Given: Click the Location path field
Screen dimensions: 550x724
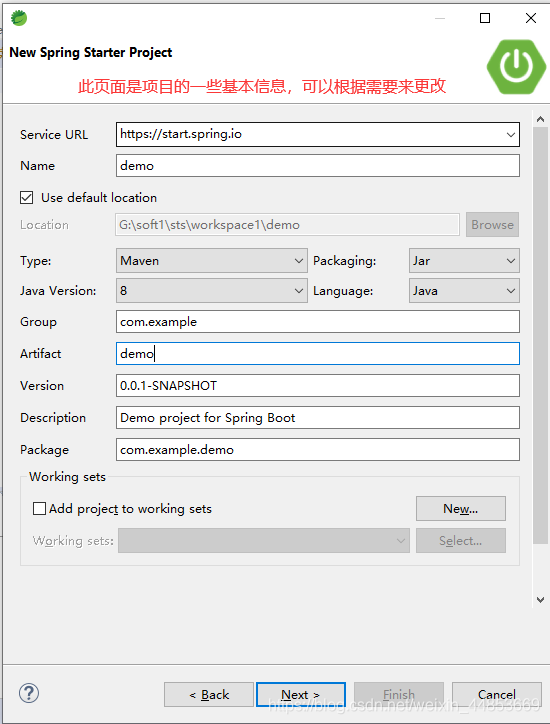Looking at the screenshot, I should [x=287, y=224].
